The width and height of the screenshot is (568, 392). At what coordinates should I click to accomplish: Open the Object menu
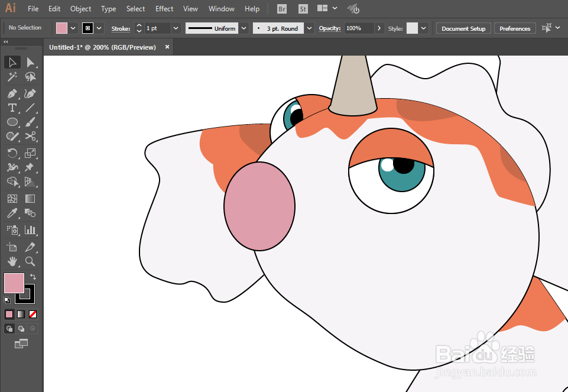click(x=81, y=9)
